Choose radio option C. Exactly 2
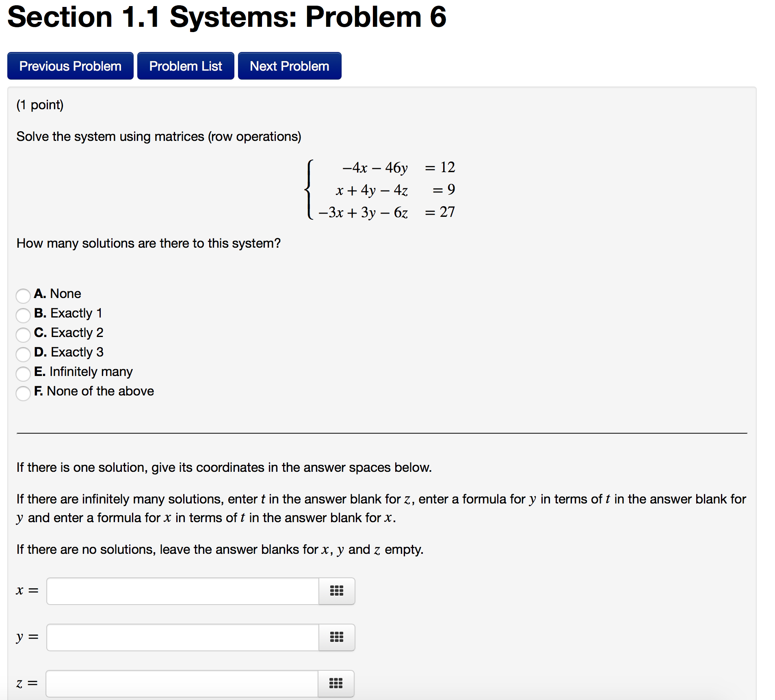This screenshot has height=700, width=775. point(23,335)
